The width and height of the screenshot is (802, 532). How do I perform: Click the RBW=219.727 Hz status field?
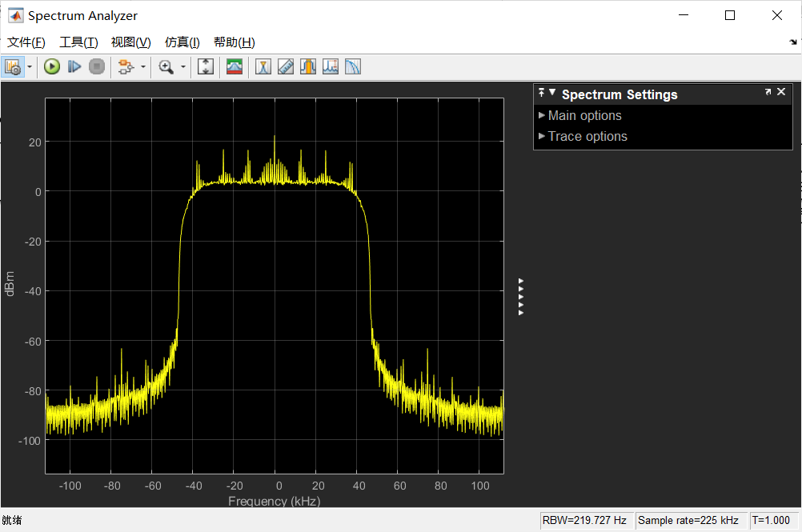click(x=587, y=520)
